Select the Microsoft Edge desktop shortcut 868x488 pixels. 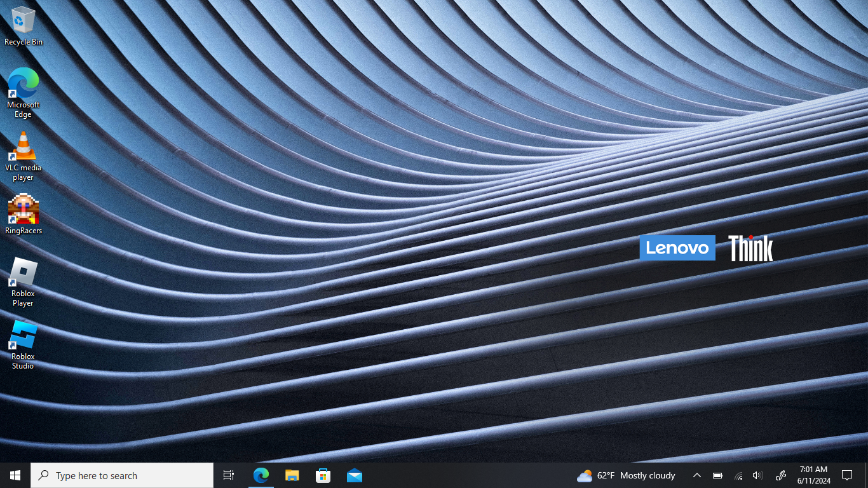[24, 93]
